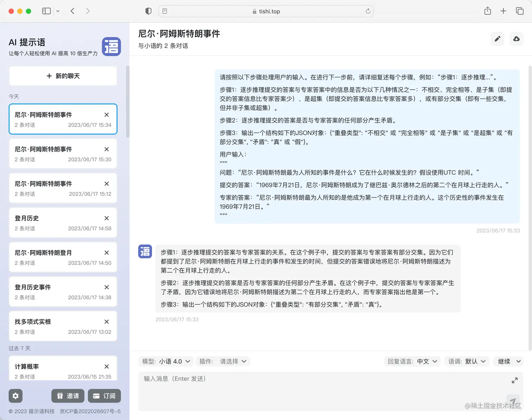Click the chat area vertical scrollbar
Viewport: 532px width, 420px height.
coord(530,208)
